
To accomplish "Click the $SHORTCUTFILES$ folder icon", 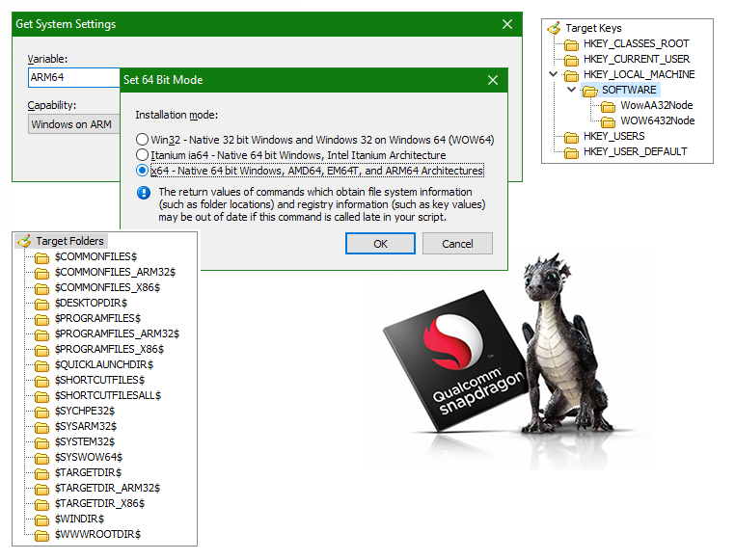I will [41, 381].
